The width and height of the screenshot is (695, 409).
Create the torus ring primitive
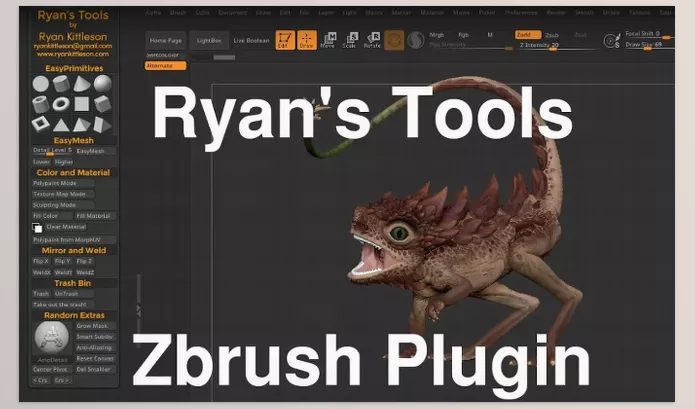pos(61,104)
